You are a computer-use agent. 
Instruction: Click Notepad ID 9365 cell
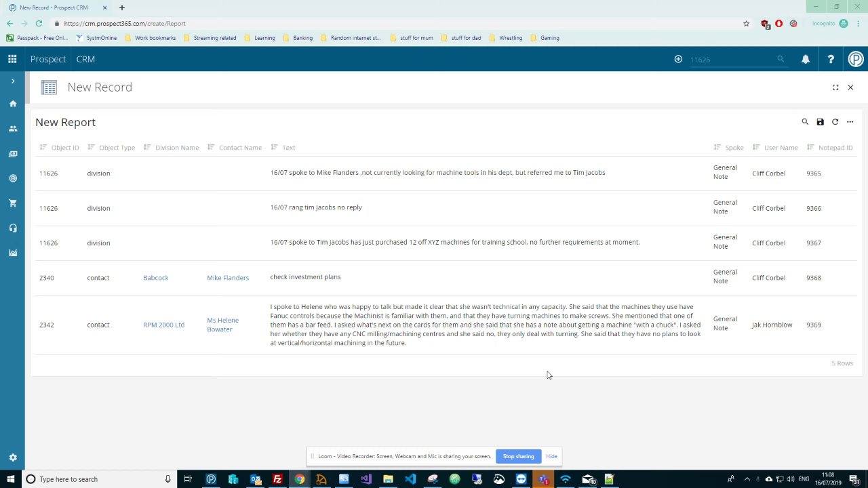[814, 174]
